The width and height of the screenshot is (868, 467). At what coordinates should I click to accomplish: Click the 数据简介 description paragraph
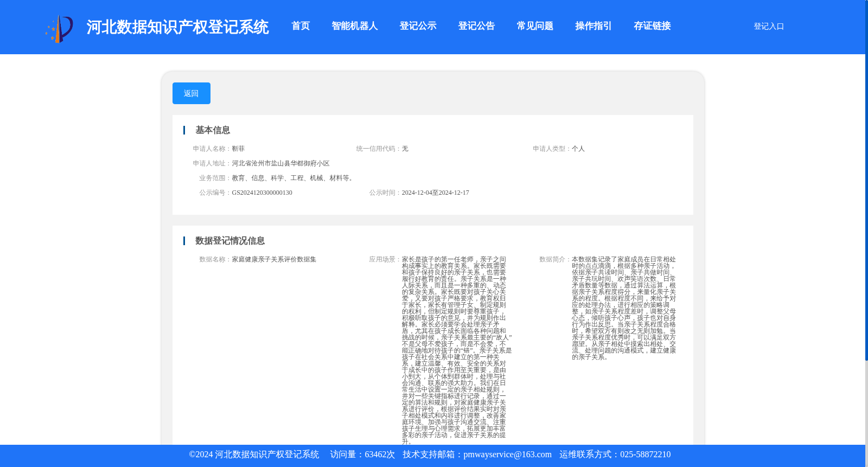(624, 308)
